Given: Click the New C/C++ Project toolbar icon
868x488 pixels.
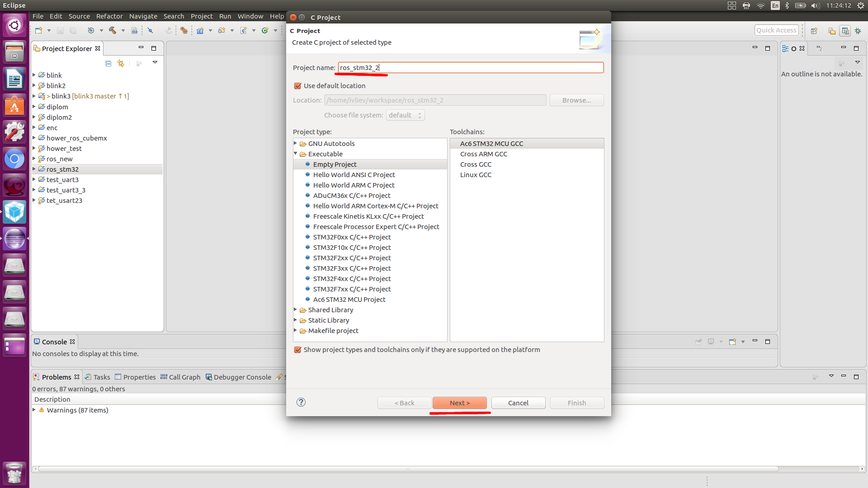Looking at the screenshot, I should pyautogui.click(x=200, y=31).
